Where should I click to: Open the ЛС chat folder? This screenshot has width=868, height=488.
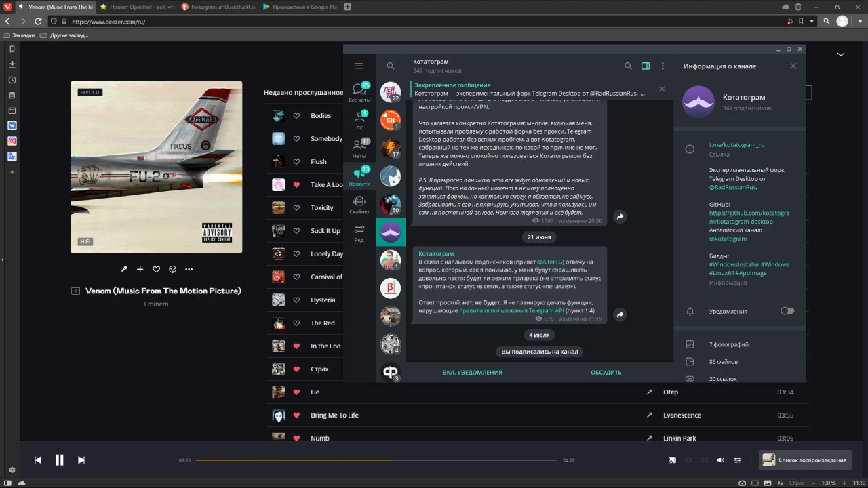(x=359, y=120)
